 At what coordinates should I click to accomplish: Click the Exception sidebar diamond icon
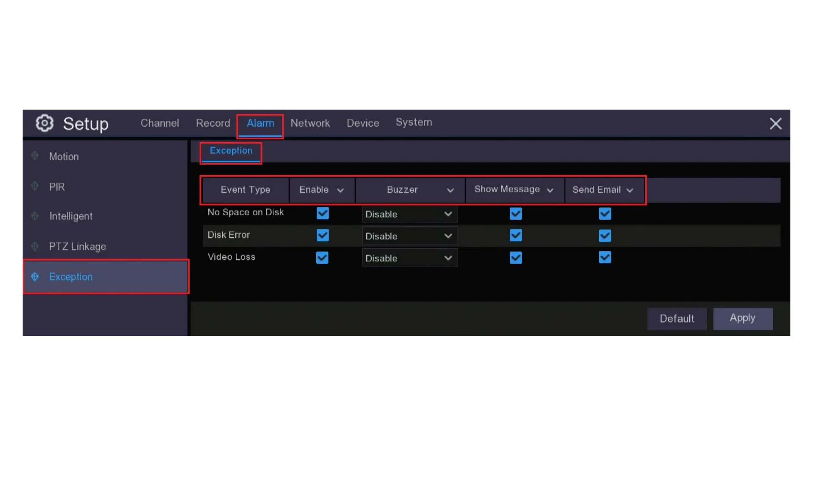35,277
